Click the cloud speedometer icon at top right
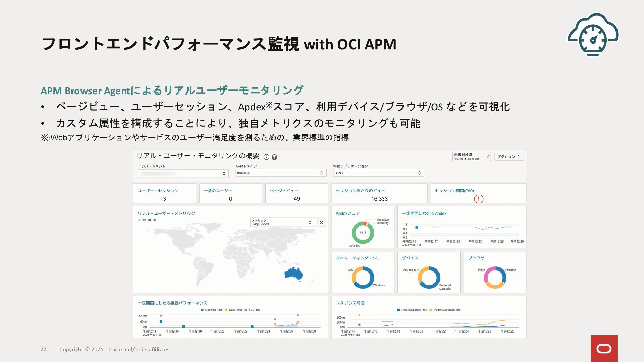 [x=593, y=35]
